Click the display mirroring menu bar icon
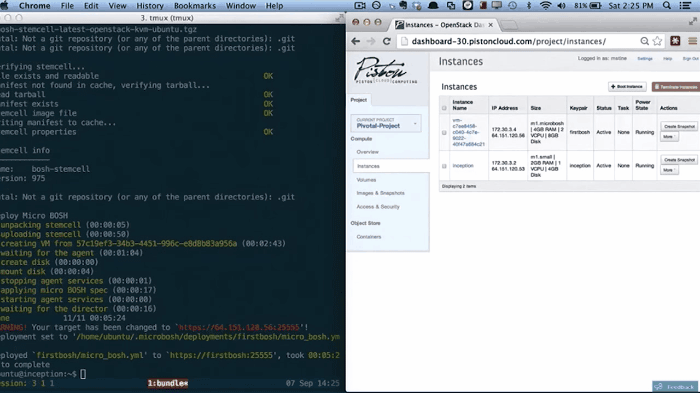 [x=496, y=6]
